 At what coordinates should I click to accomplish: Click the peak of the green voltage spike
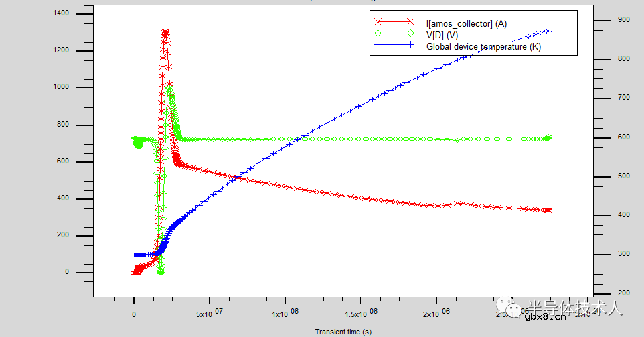click(170, 87)
